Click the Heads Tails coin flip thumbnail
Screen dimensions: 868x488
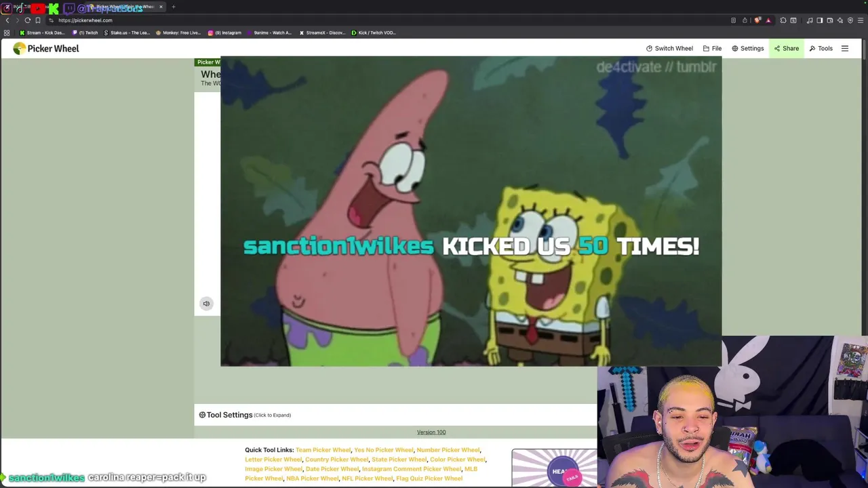point(555,468)
